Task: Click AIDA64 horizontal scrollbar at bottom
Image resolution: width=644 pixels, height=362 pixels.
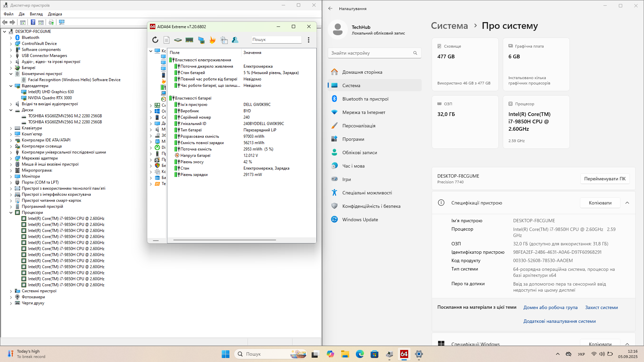Action: 224,240
